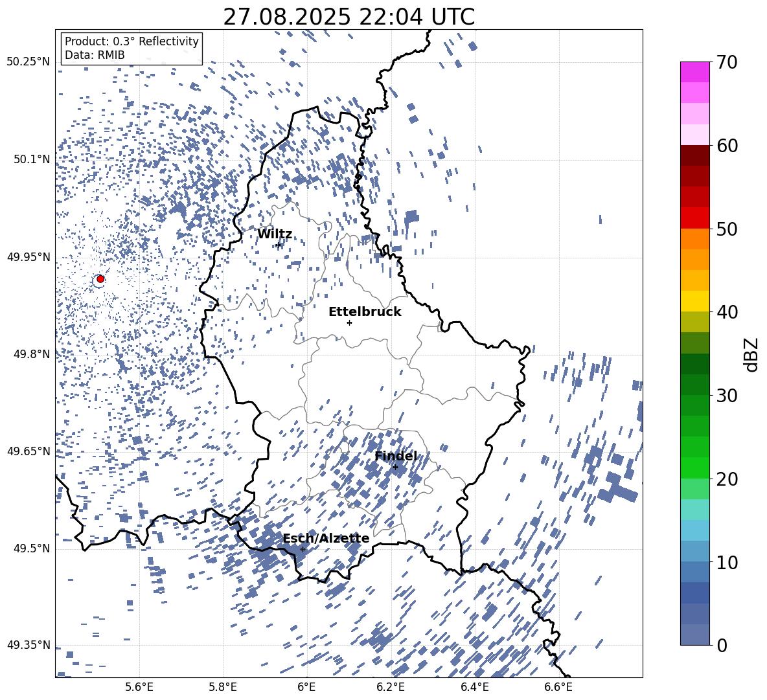767x700 pixels.
Task: Click the 49.65°N latitude label
Action: coord(28,451)
